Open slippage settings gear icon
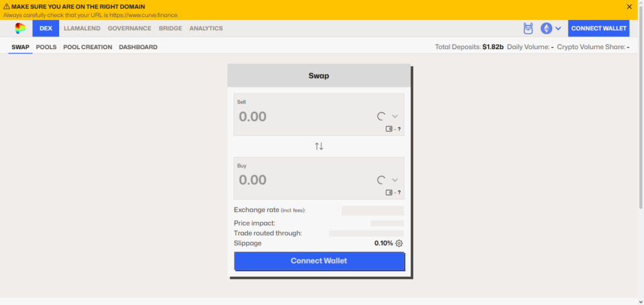 click(399, 243)
